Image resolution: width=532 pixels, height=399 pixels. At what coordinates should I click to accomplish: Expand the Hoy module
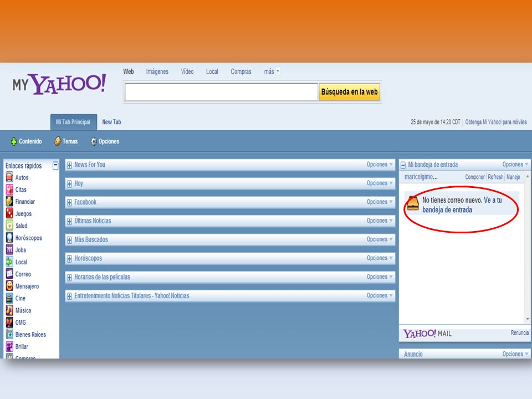click(69, 184)
